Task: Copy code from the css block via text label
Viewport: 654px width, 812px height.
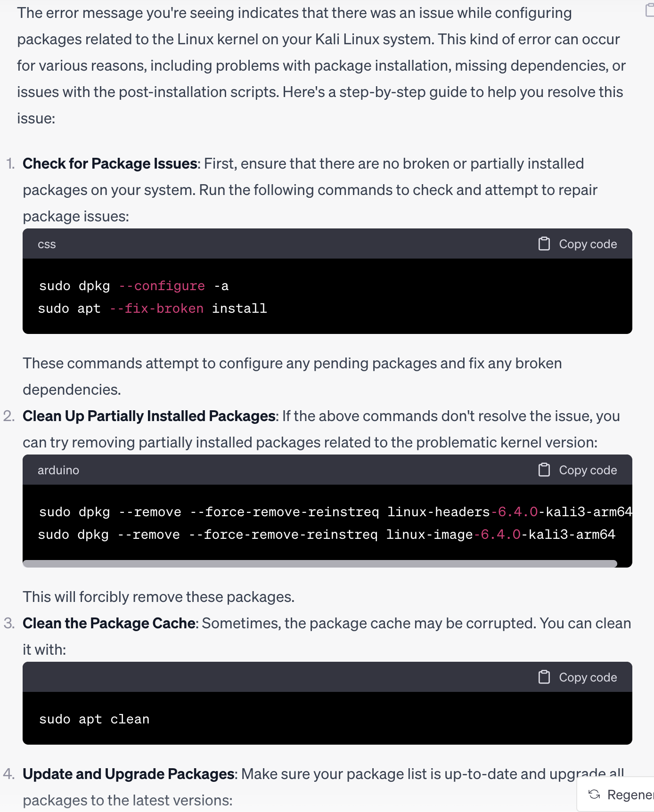Action: 588,244
